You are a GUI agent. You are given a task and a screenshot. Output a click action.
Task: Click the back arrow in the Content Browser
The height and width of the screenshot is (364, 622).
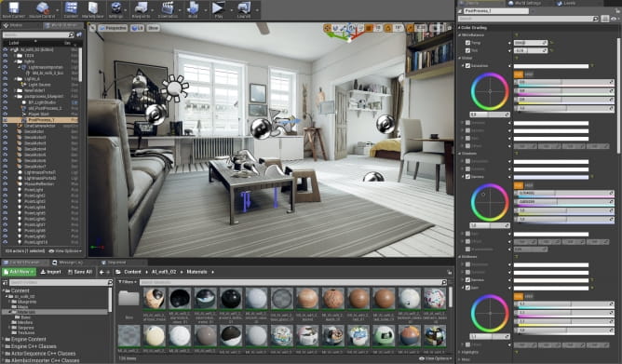click(x=101, y=272)
